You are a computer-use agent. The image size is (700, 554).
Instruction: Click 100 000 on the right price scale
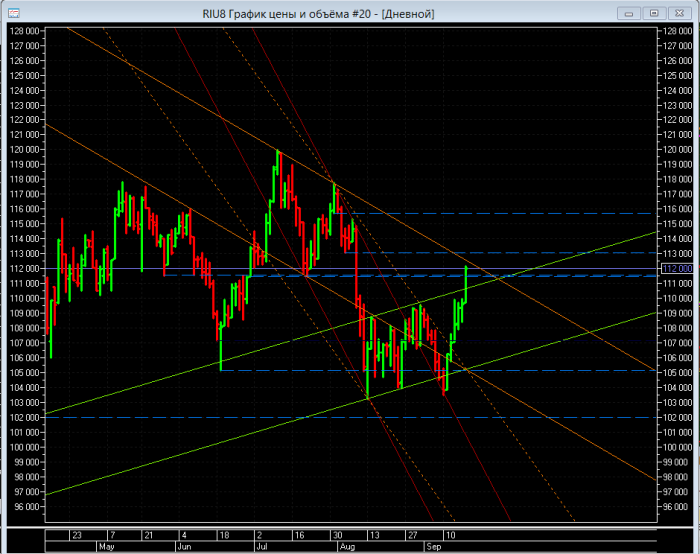pyautogui.click(x=678, y=447)
